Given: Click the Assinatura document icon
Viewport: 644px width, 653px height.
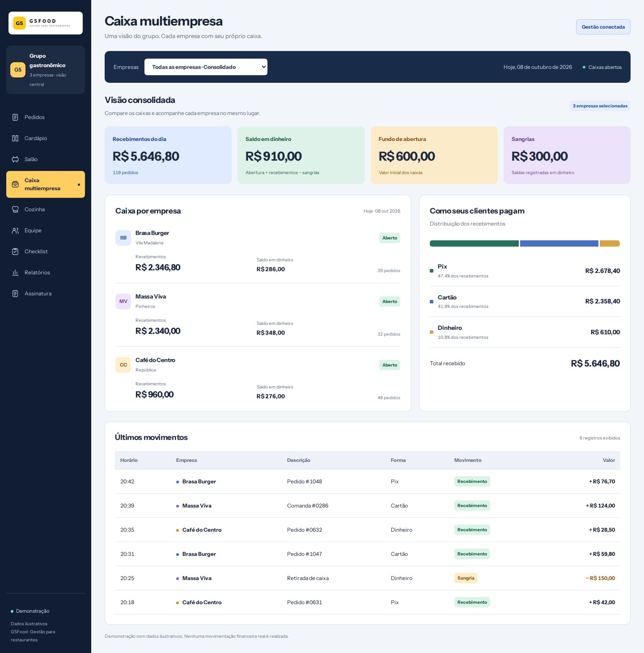Looking at the screenshot, I should pyautogui.click(x=15, y=294).
